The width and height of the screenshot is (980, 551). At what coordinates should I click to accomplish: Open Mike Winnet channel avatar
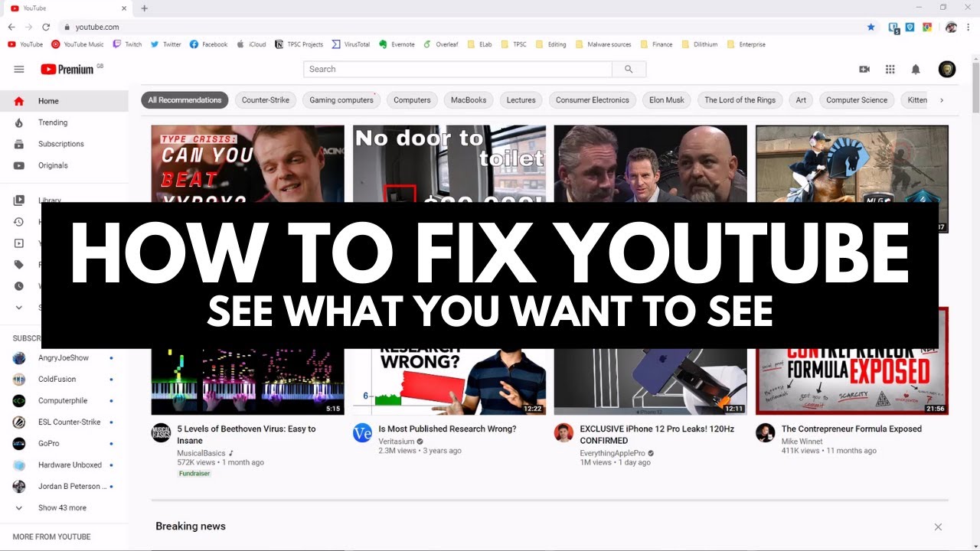765,432
